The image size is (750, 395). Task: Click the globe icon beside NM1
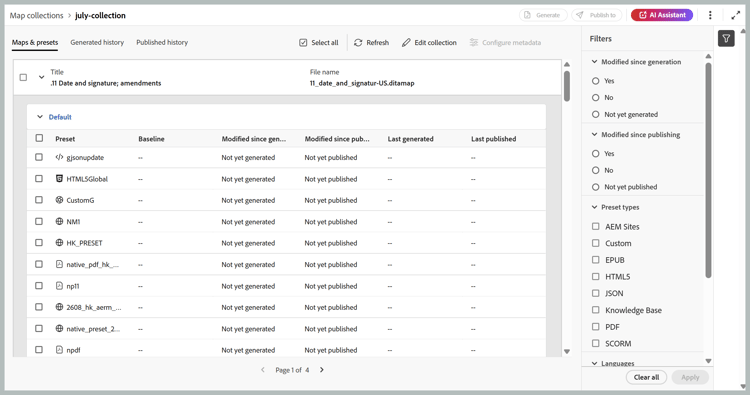(x=59, y=221)
